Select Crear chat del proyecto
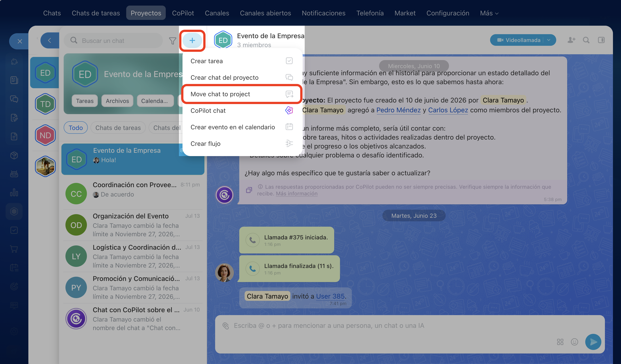 pos(242,77)
